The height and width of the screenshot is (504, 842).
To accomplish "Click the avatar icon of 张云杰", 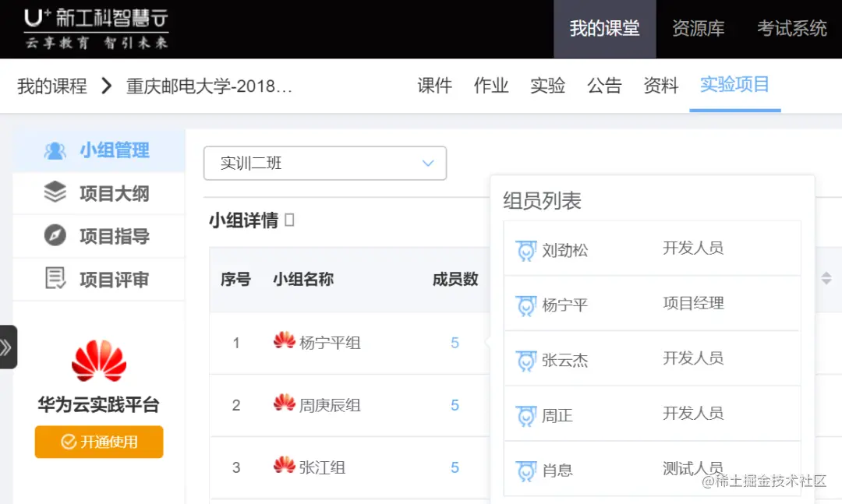I will click(x=526, y=361).
